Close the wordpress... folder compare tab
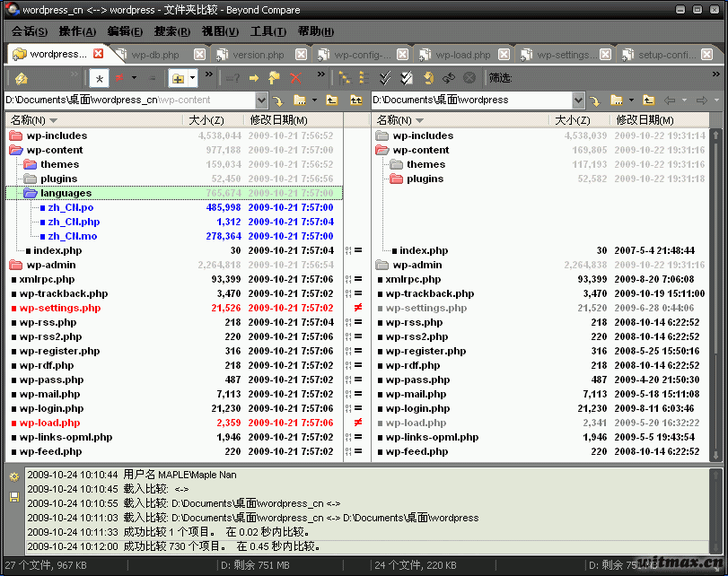This screenshot has height=576, width=728. (99, 53)
